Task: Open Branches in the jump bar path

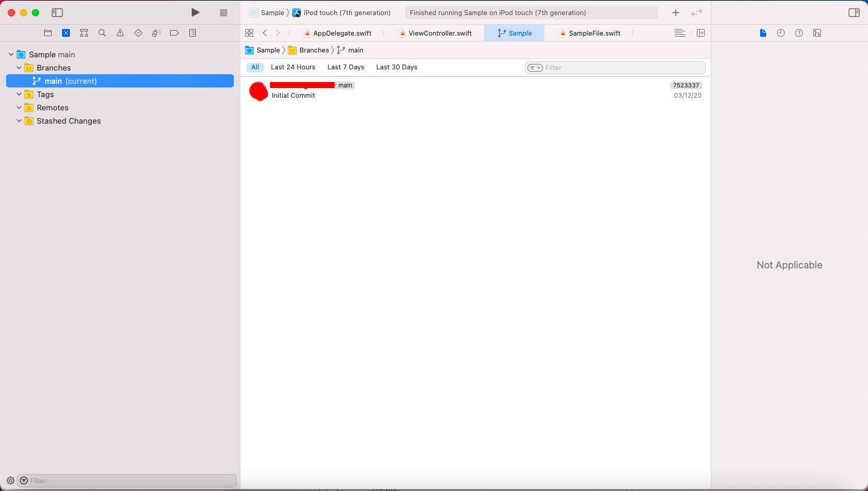Action: pyautogui.click(x=309, y=50)
